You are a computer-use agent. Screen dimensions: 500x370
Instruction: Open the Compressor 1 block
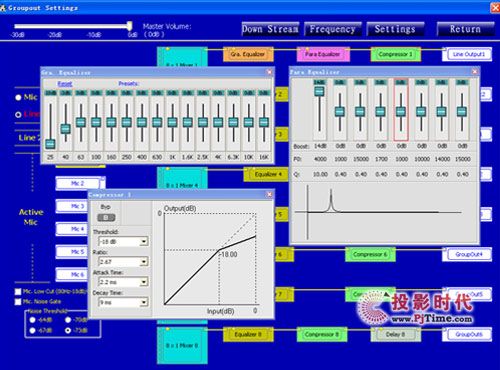pyautogui.click(x=395, y=54)
